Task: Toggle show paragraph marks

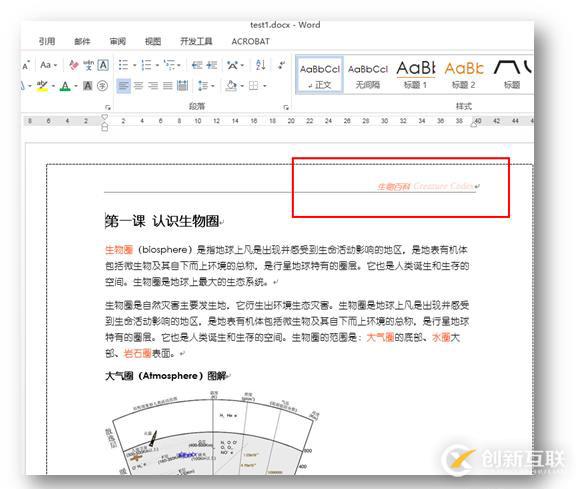Action: 281,65
